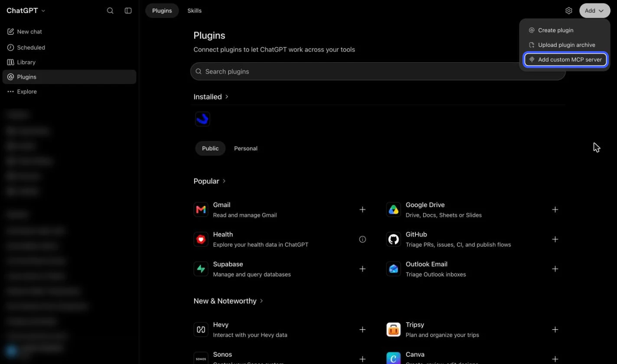Click the Outlook Email logo icon
Viewport: 617px width, 364px height.
pos(393,269)
